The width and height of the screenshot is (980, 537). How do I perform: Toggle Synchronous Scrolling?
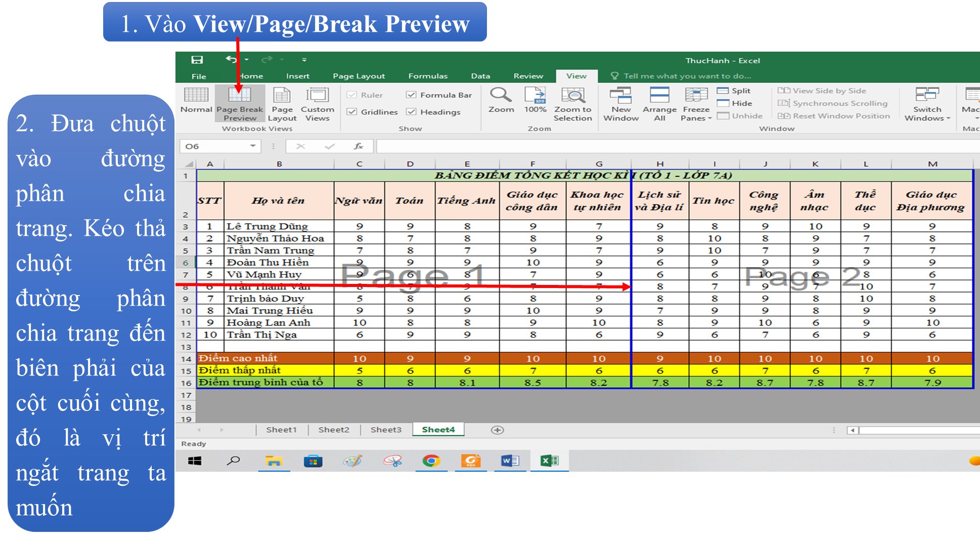(x=833, y=103)
